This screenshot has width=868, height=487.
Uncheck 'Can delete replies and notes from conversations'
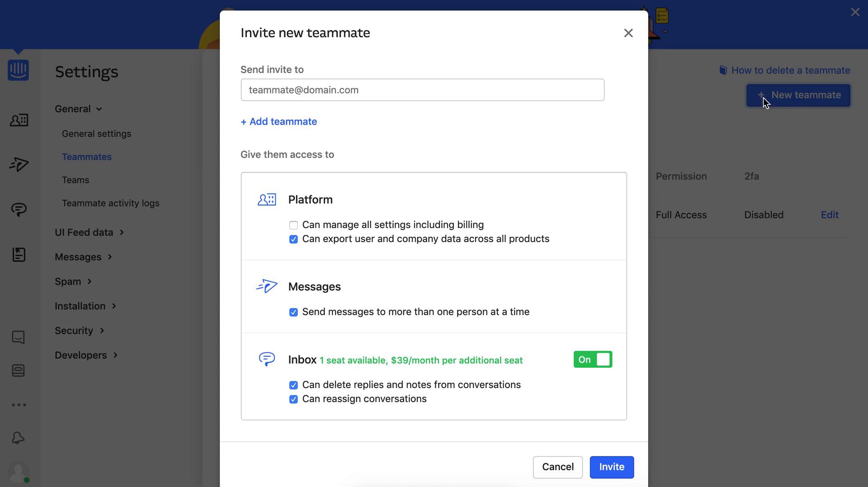293,385
